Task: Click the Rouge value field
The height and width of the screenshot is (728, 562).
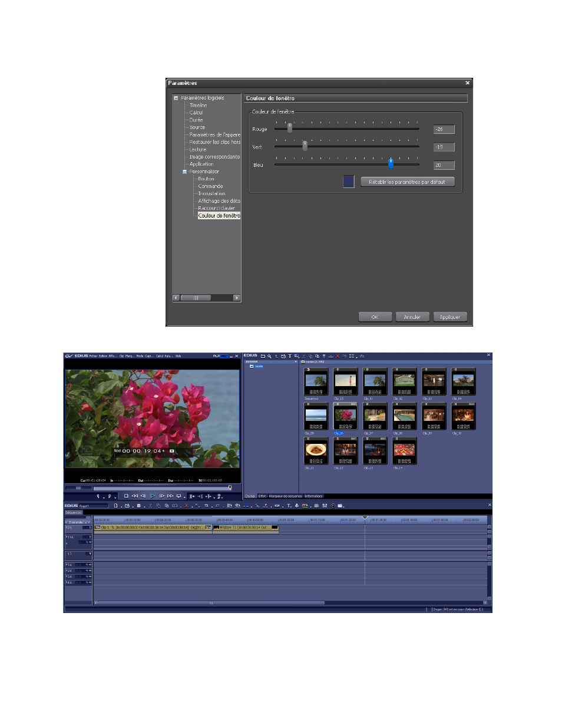Action: pos(444,129)
